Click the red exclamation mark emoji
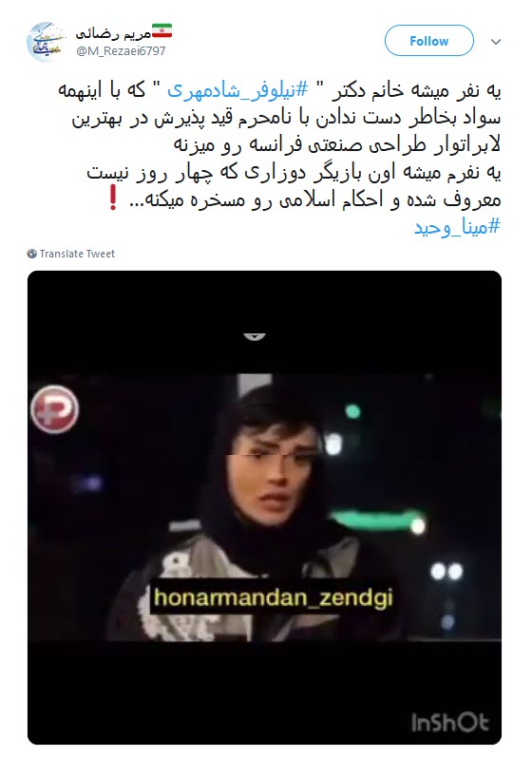 pyautogui.click(x=112, y=198)
